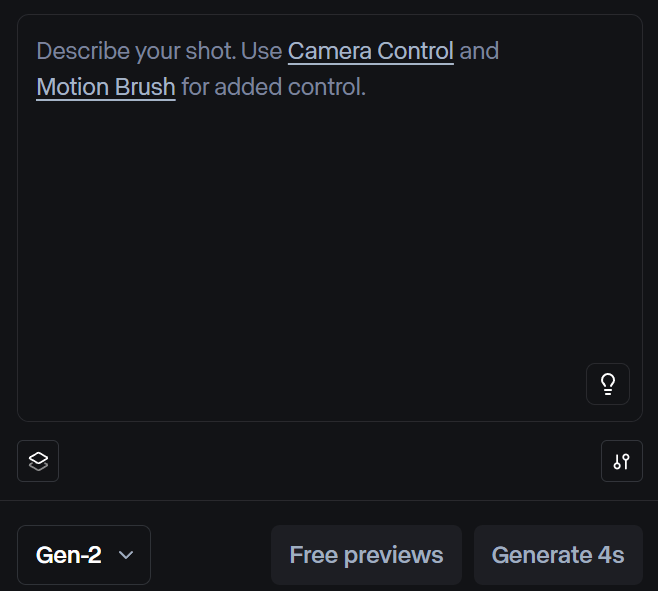This screenshot has width=658, height=591.
Task: Request free previews of the prompt
Action: coord(366,555)
